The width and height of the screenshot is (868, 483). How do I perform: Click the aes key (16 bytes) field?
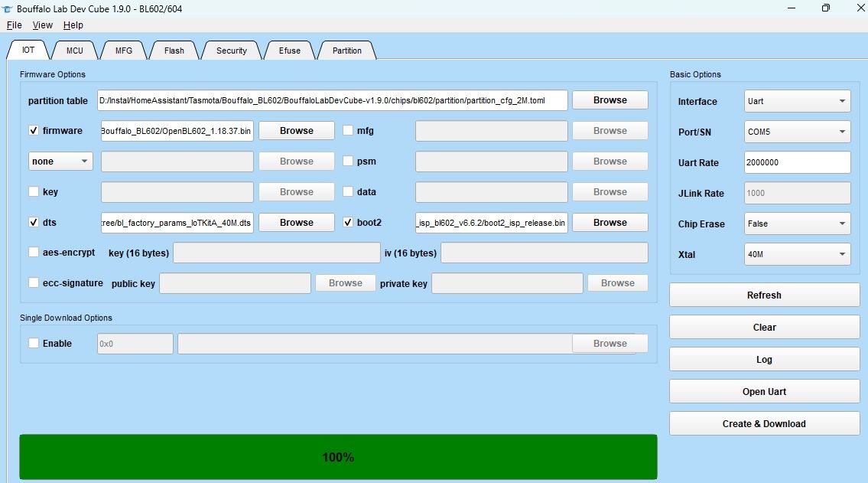(277, 253)
